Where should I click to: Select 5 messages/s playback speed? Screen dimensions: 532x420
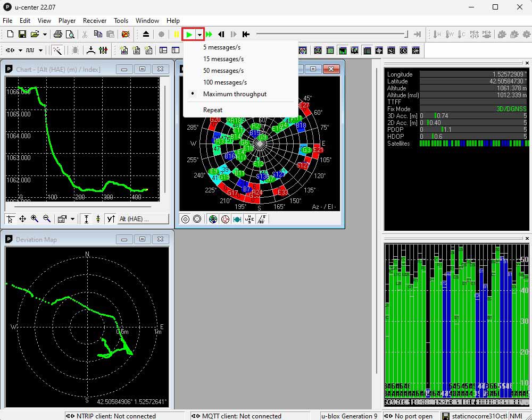[222, 47]
